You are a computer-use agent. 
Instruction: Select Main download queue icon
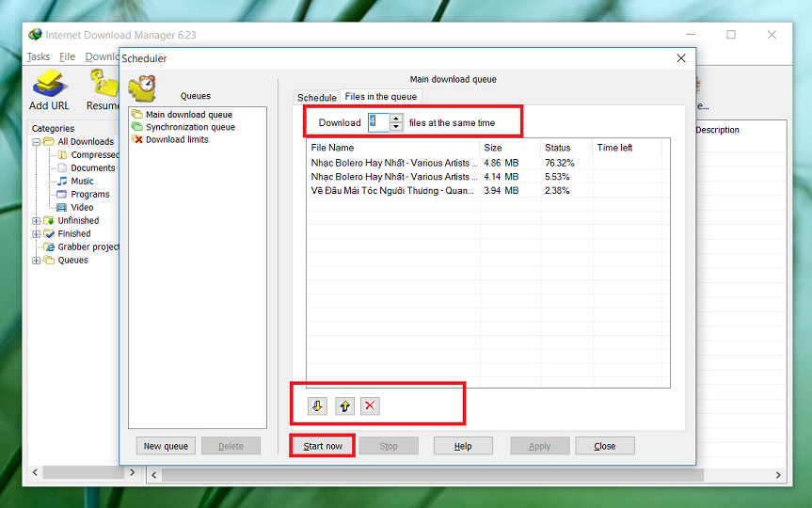click(137, 114)
